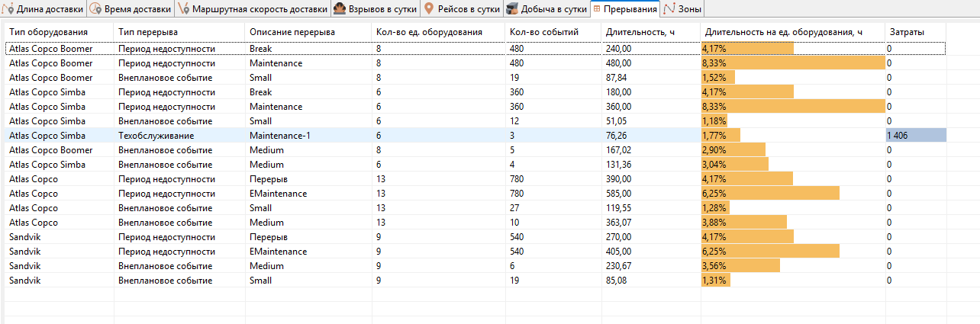
Task: Click the Зоны tab icon
Action: (x=669, y=9)
